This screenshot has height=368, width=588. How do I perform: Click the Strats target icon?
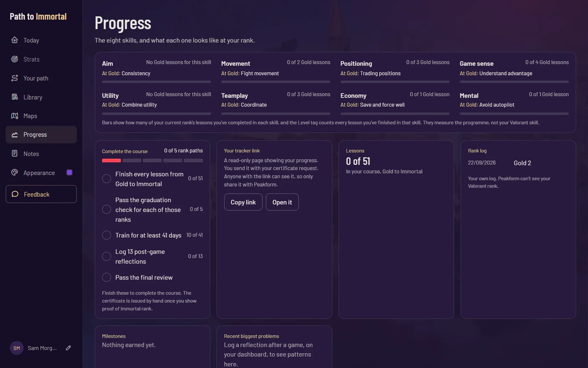(15, 59)
